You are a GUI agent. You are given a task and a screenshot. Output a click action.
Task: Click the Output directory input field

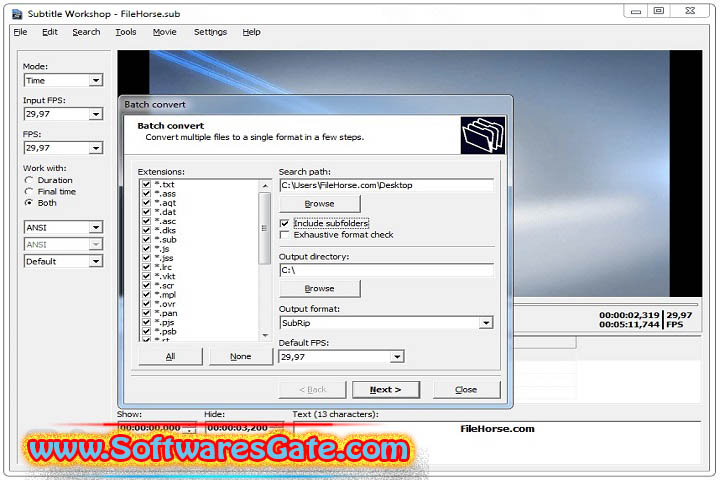click(x=386, y=270)
